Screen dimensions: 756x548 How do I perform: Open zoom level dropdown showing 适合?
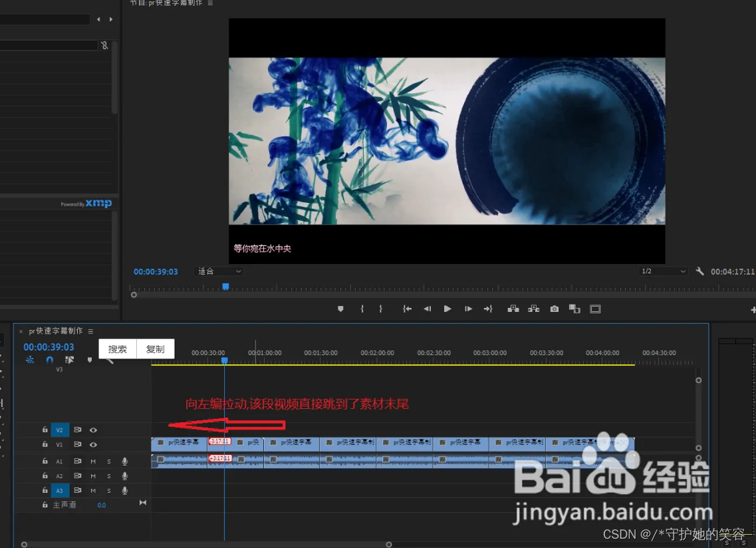click(x=218, y=271)
